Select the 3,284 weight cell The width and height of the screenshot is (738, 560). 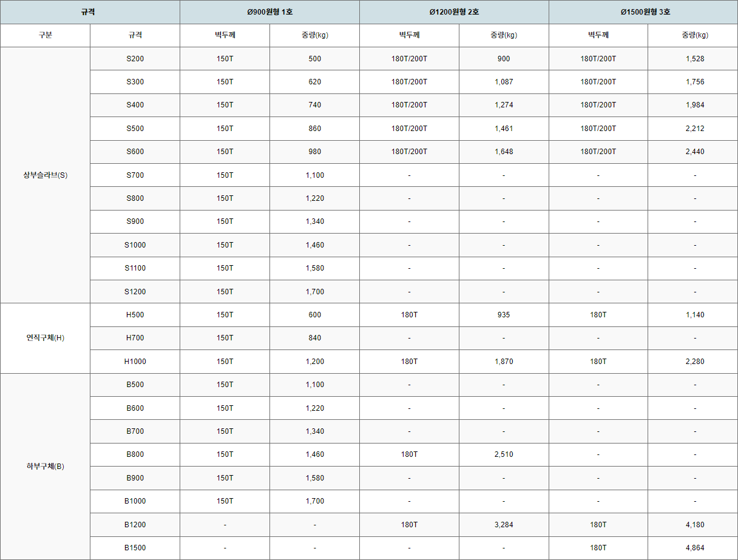coord(504,525)
